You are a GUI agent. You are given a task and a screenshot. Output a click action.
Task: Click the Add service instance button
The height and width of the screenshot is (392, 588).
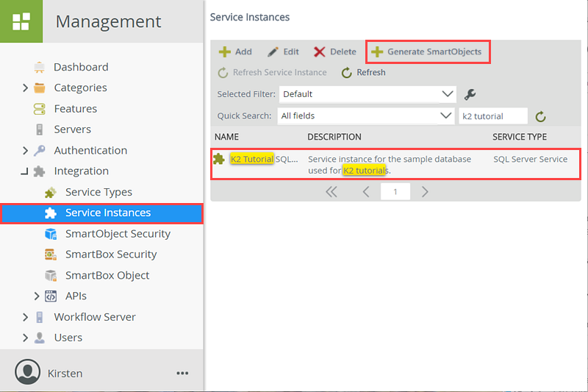point(235,51)
